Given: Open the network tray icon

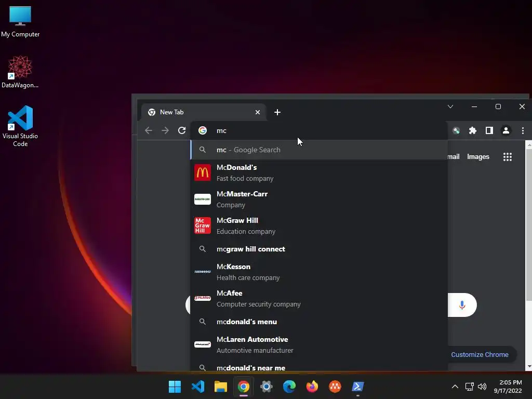Looking at the screenshot, I should coord(469,387).
